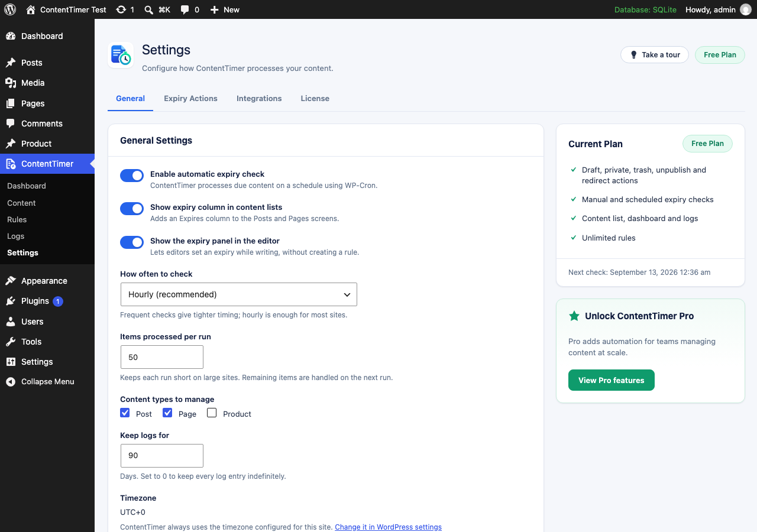Open Plugins via its plug icon

[11, 301]
